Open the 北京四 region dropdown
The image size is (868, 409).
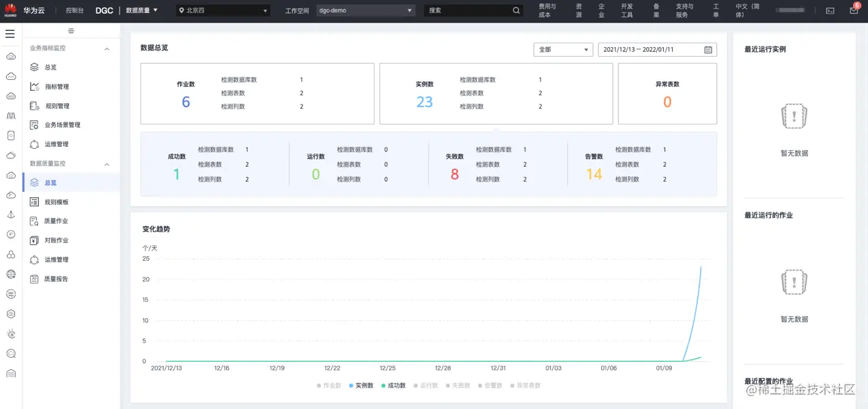click(223, 11)
